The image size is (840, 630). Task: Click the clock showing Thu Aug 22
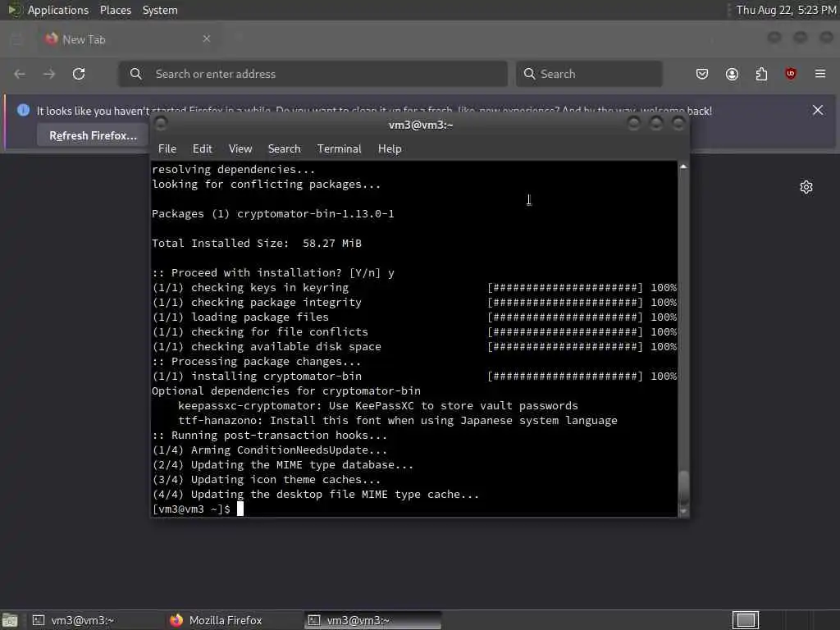(785, 10)
